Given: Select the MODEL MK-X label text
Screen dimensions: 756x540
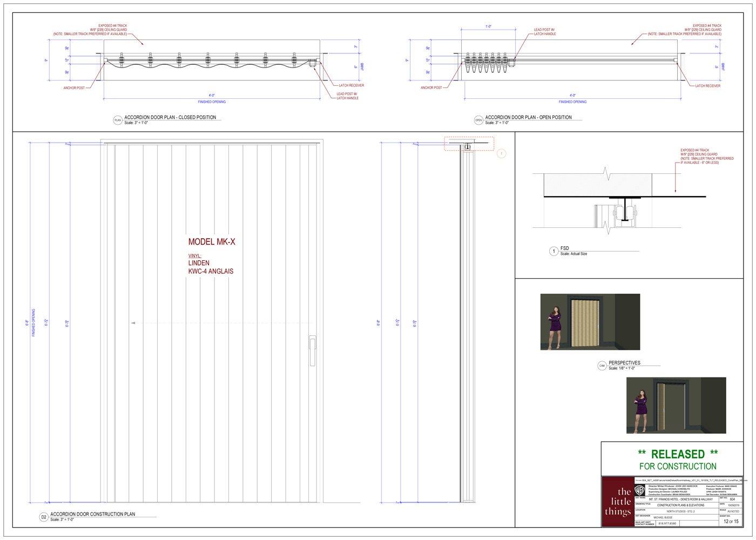Looking at the screenshot, I should point(212,242).
